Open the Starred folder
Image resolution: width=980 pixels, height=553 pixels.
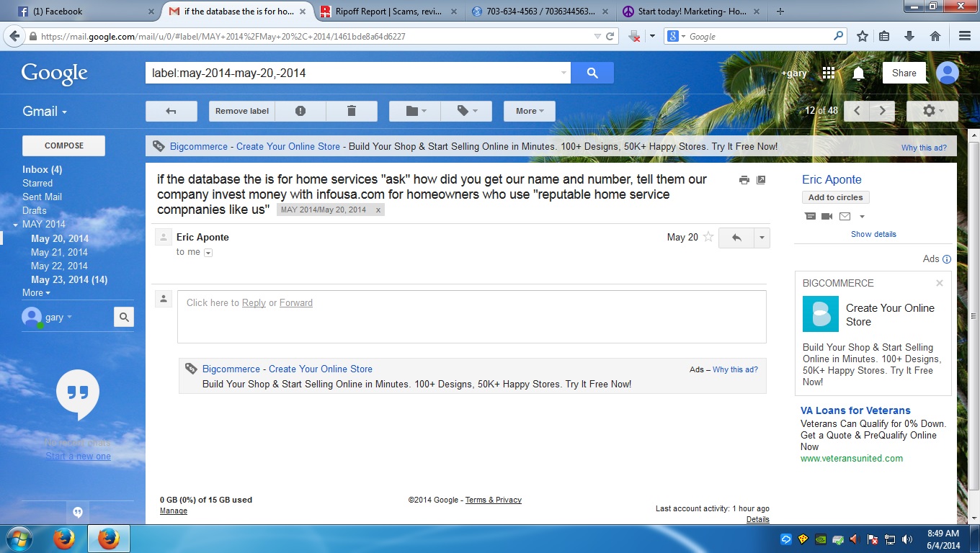point(37,183)
